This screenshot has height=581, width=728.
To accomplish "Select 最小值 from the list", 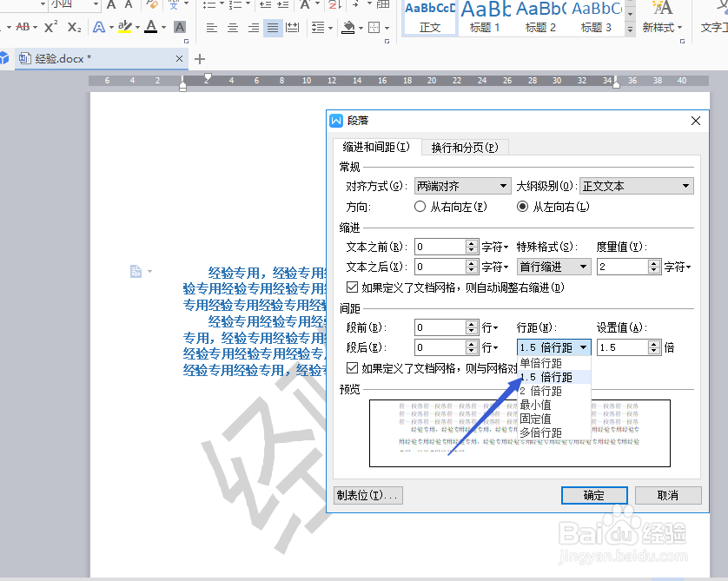I will tap(554, 405).
